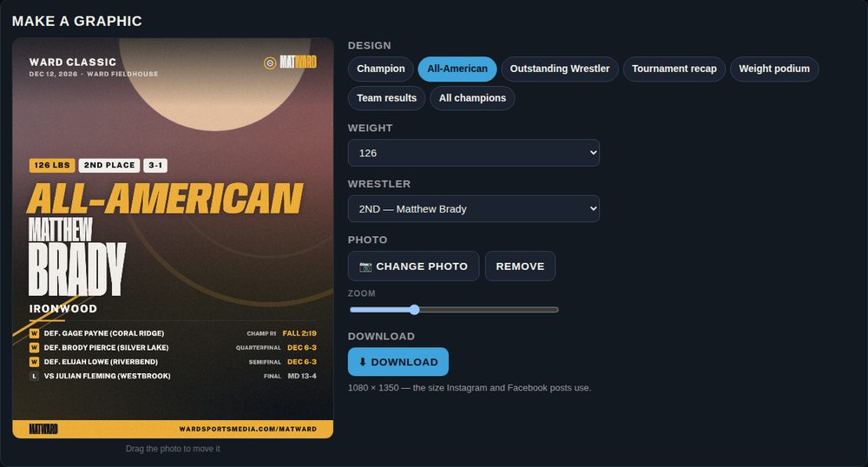Viewport: 868px width, 467px height.
Task: Click the 'DEF. BRODY PIERCE (SILVER LAKE)' row
Action: click(173, 347)
